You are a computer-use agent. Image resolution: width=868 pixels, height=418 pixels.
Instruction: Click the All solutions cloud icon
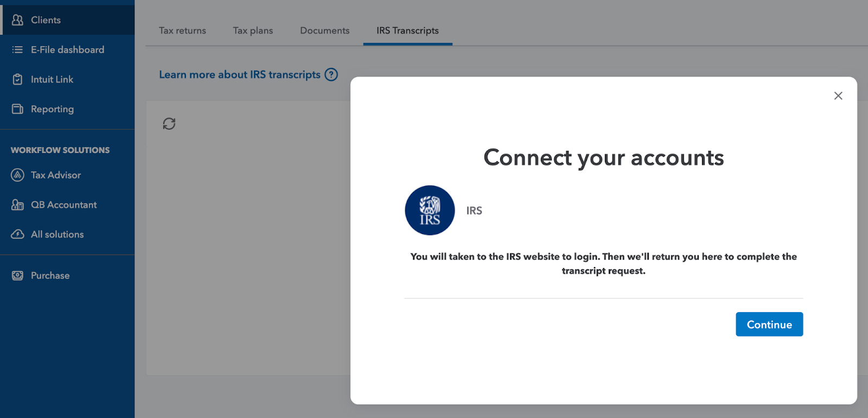17,235
